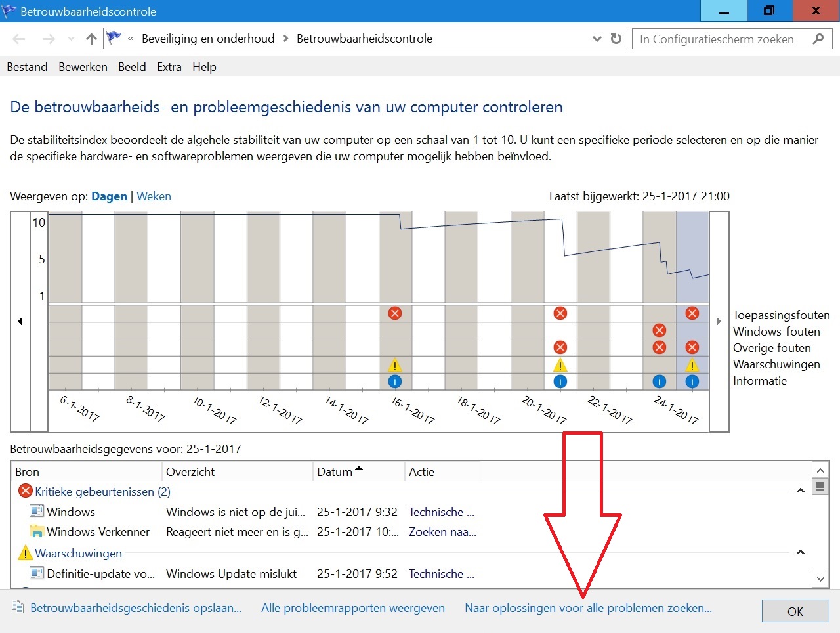Open the Help menu
The width and height of the screenshot is (840, 633).
tap(204, 67)
